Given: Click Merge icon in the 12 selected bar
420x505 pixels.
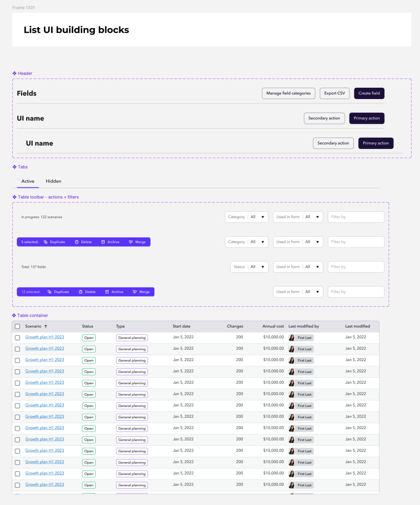Looking at the screenshot, I should (x=135, y=292).
